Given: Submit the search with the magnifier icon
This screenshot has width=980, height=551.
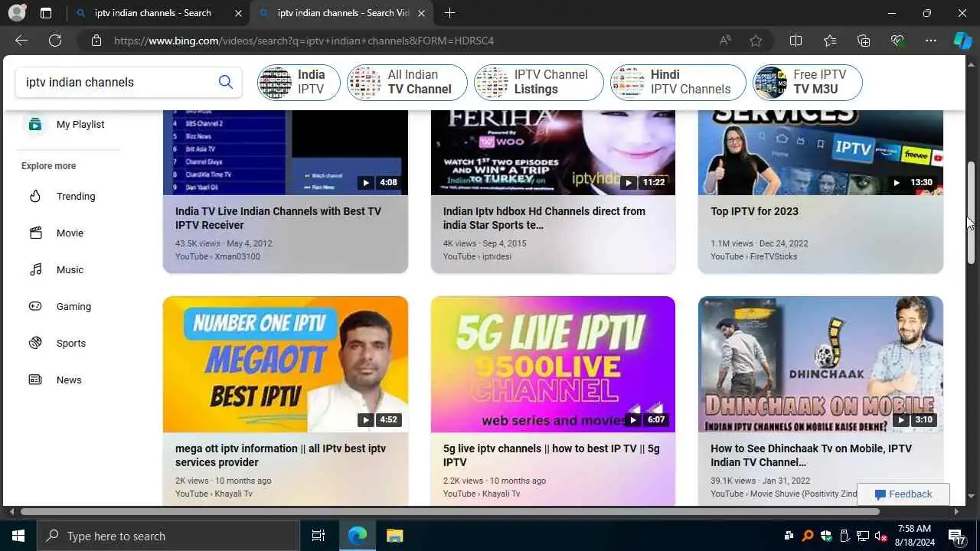Looking at the screenshot, I should pyautogui.click(x=226, y=82).
